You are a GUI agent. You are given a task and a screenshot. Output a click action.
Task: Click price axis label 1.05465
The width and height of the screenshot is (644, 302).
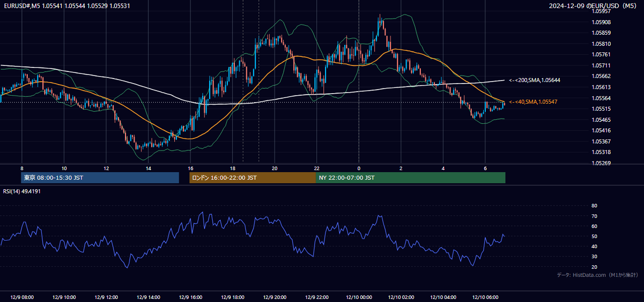coord(601,120)
